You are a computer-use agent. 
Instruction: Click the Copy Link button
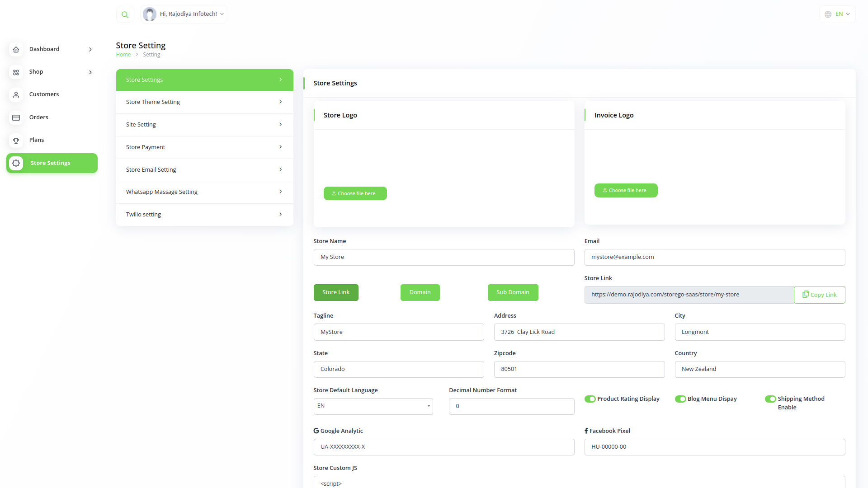point(819,295)
